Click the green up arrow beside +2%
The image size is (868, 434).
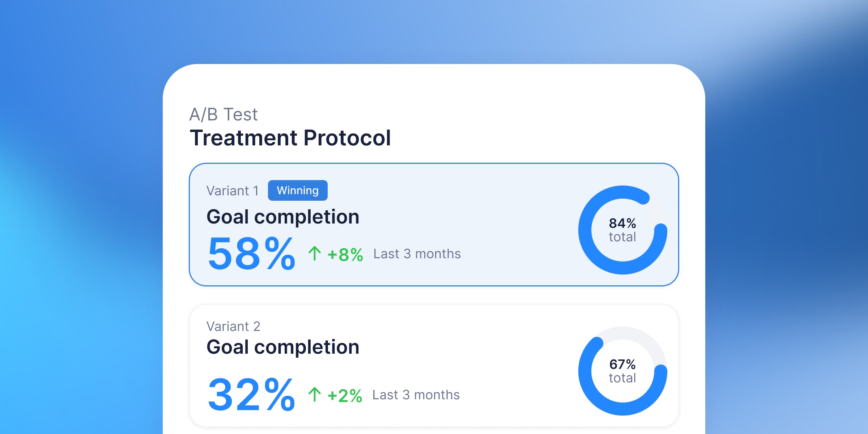(x=315, y=395)
